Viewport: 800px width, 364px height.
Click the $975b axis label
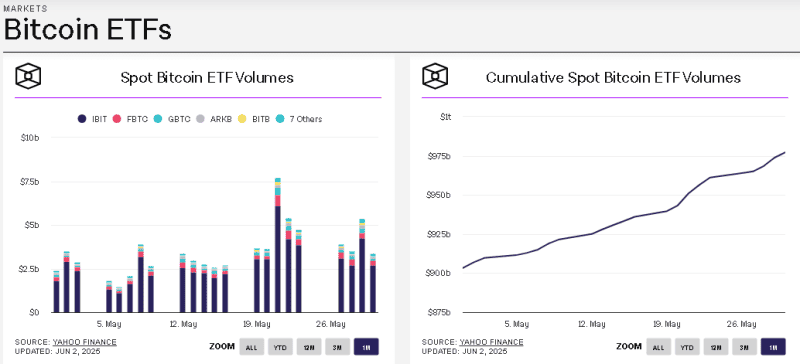(440, 156)
